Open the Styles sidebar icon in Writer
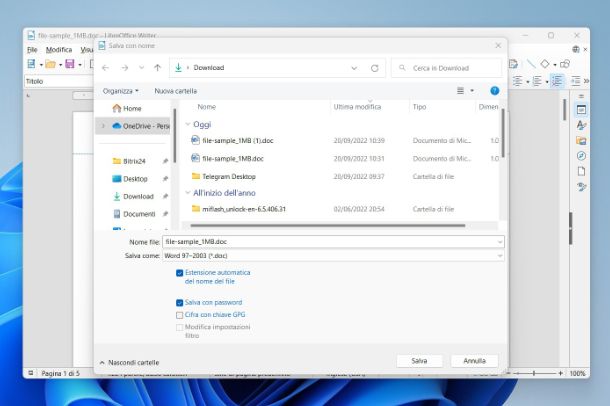The height and width of the screenshot is (406, 610). click(582, 125)
